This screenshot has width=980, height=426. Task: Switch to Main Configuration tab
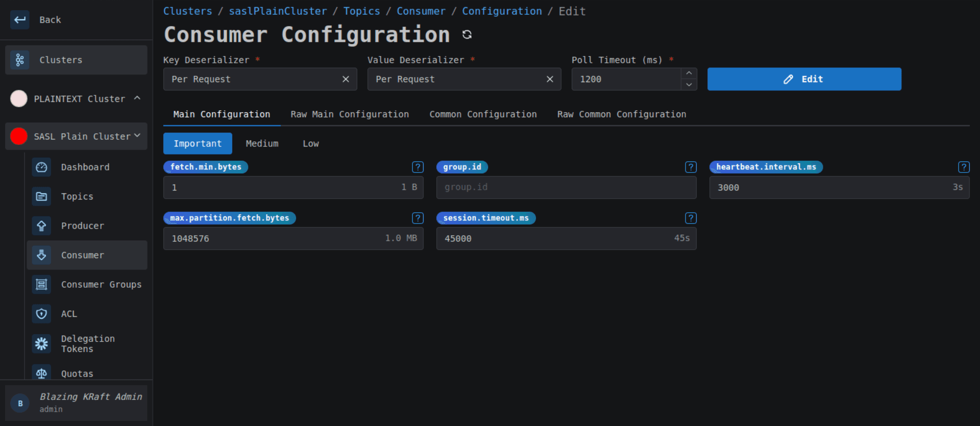222,114
